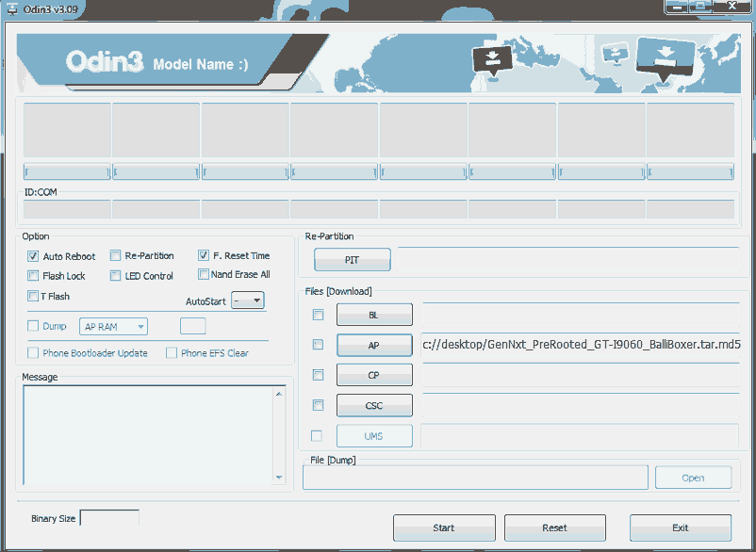756x552 pixels.
Task: Click the AP file button
Action: (x=374, y=345)
